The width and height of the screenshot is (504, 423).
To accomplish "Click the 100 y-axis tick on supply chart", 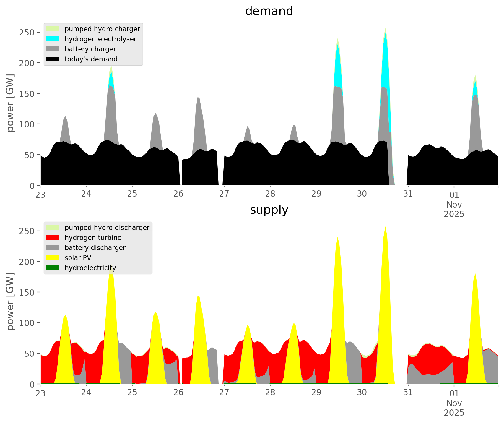I will pyautogui.click(x=27, y=323).
